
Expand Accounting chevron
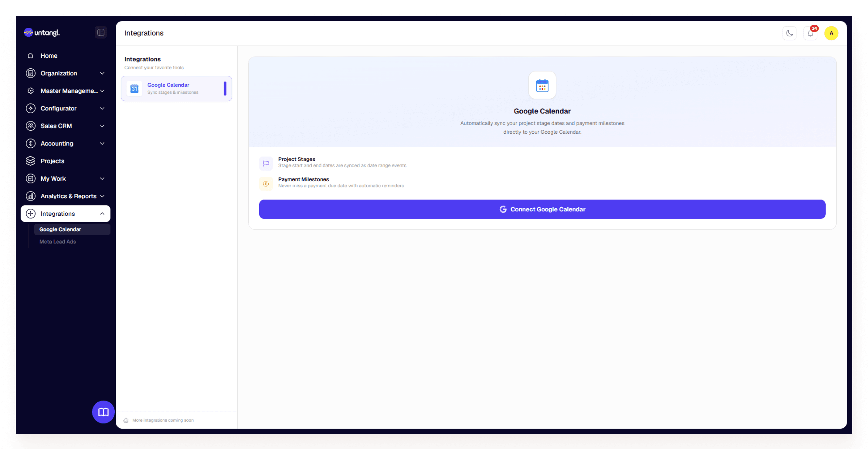(102, 143)
